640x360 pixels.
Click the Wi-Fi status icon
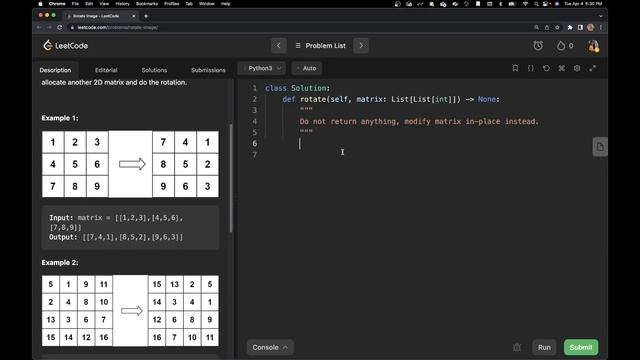coord(525,4)
